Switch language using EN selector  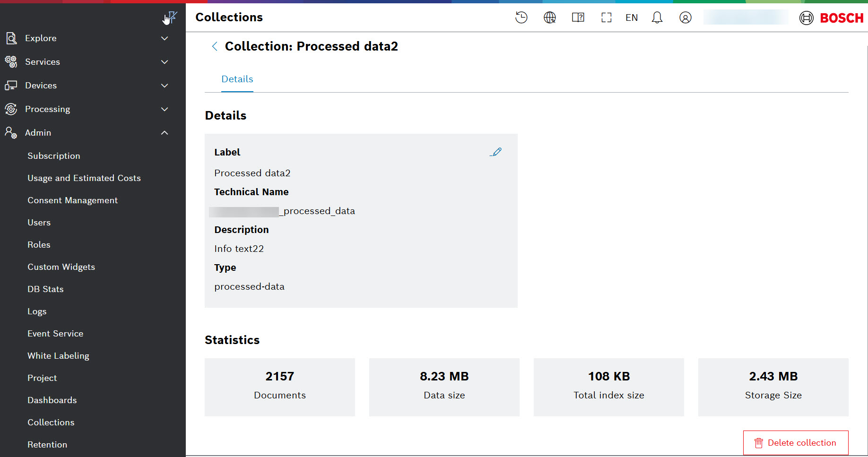(x=631, y=17)
